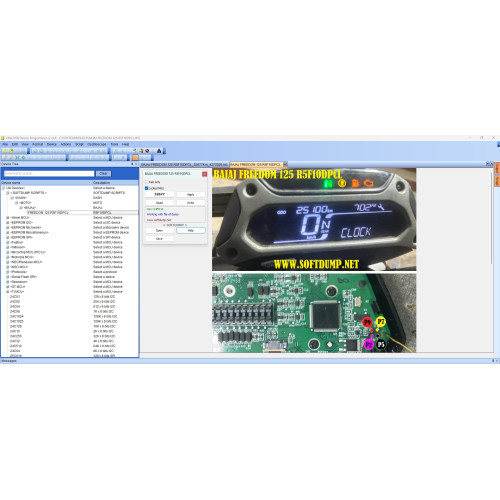Open the Oscilloscope menu
The image size is (500, 500).
[97, 144]
